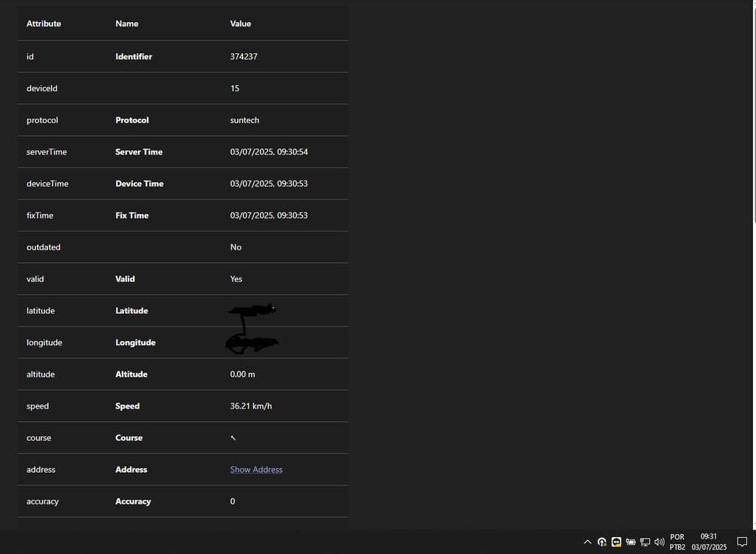Open the TeamViewer tray icon
Image resolution: width=756 pixels, height=554 pixels.
(x=616, y=542)
